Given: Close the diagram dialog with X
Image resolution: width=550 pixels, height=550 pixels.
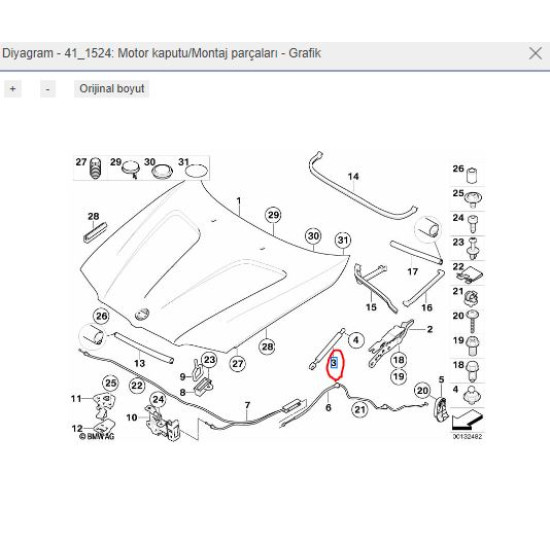Looking at the screenshot, I should click(x=535, y=54).
